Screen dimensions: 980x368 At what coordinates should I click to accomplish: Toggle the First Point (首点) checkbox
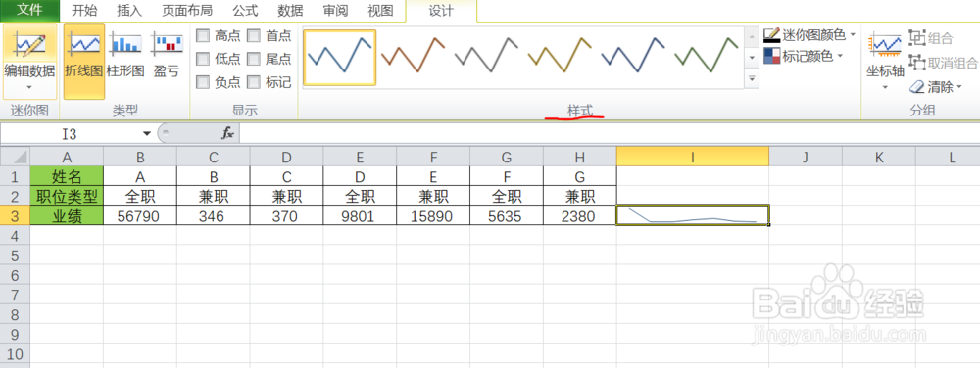pyautogui.click(x=253, y=35)
